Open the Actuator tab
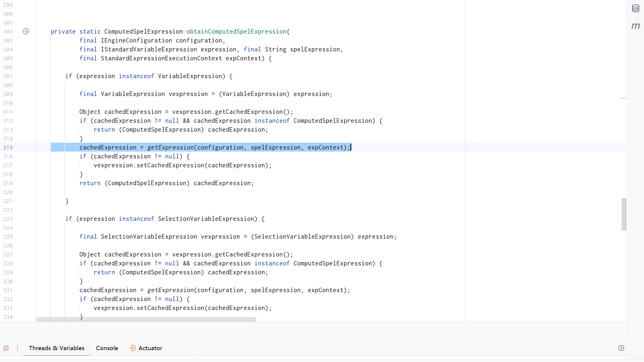The image size is (644, 362). pyautogui.click(x=150, y=348)
